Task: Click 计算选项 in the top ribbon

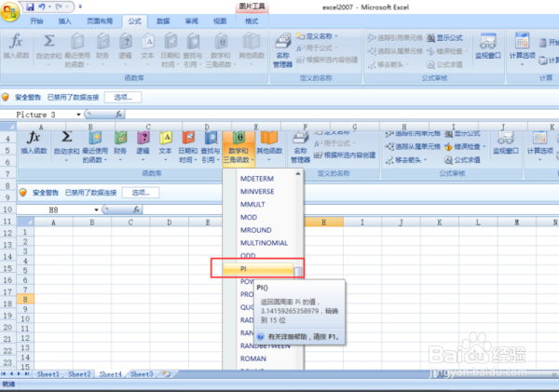Action: point(523,49)
